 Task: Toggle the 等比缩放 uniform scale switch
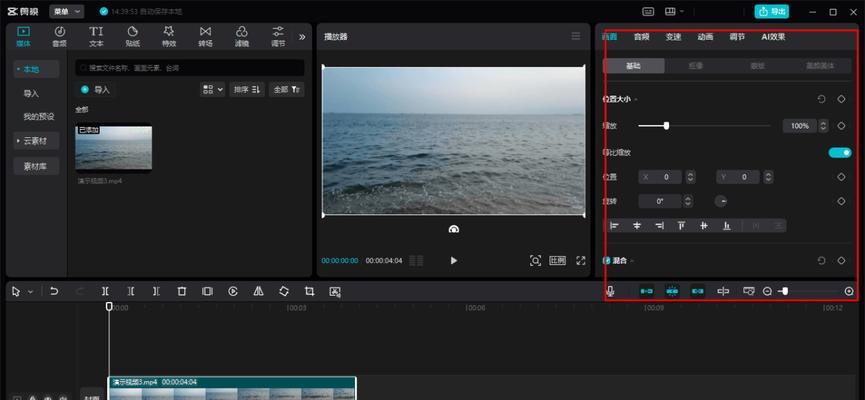840,152
